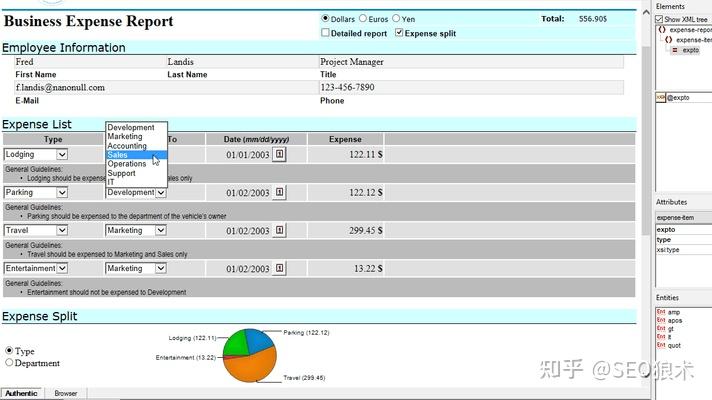Open calendar icon in Parking expense row
Screen dimensions: 712x400
click(279, 193)
